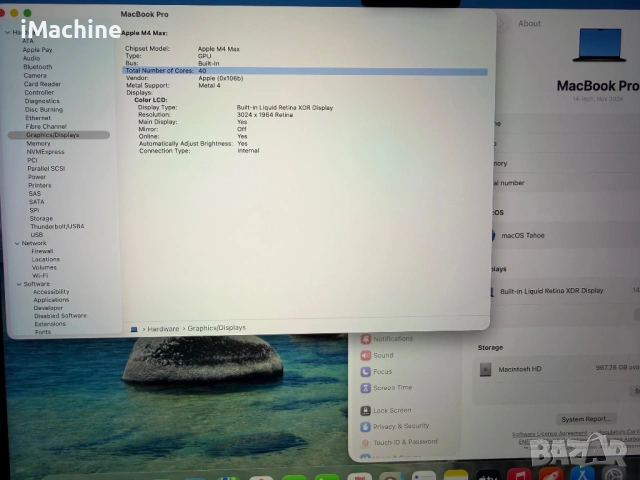Open Touch ID & Password settings
Image resolution: width=640 pixels, height=480 pixels.
click(399, 442)
